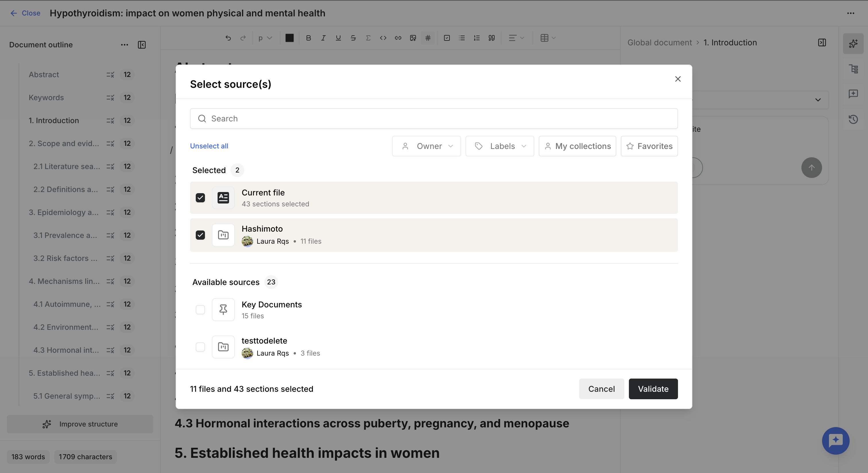868x473 pixels.
Task: Click the Unselect all link
Action: click(209, 146)
